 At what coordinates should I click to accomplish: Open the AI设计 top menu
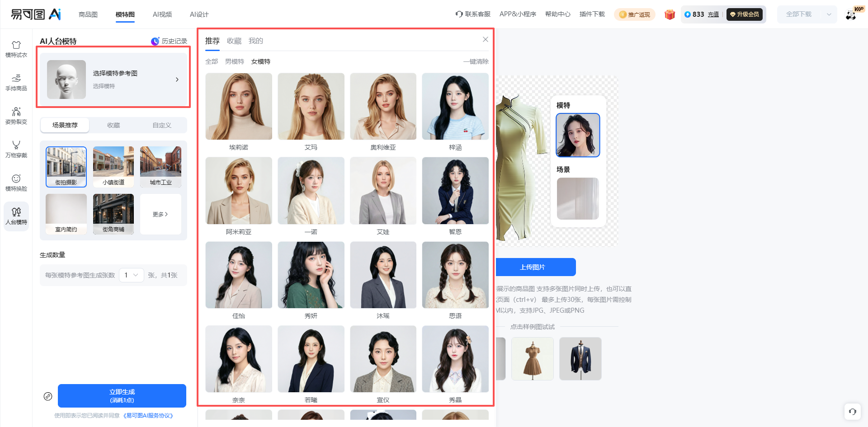[199, 14]
